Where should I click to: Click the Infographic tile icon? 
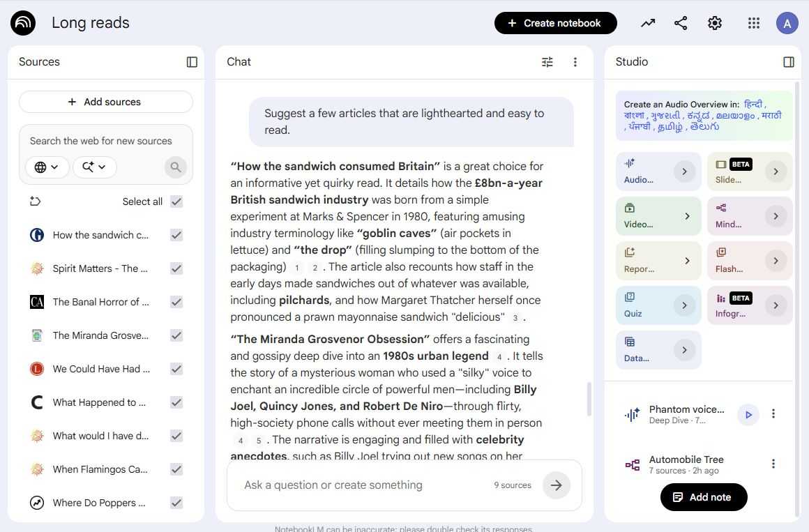pyautogui.click(x=720, y=298)
